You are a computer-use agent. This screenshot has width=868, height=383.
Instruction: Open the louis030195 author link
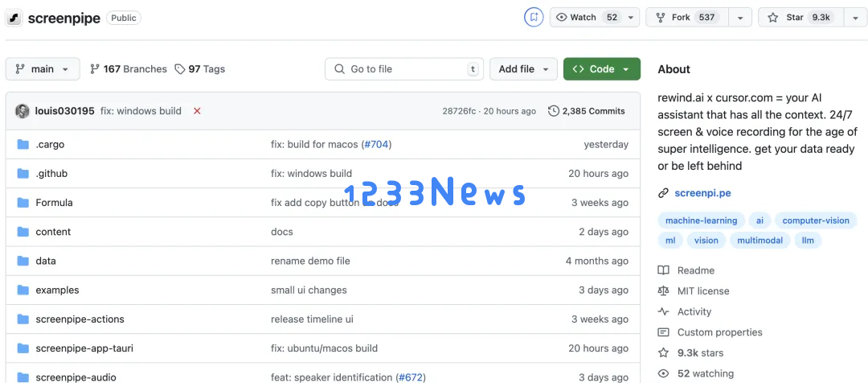(x=65, y=111)
